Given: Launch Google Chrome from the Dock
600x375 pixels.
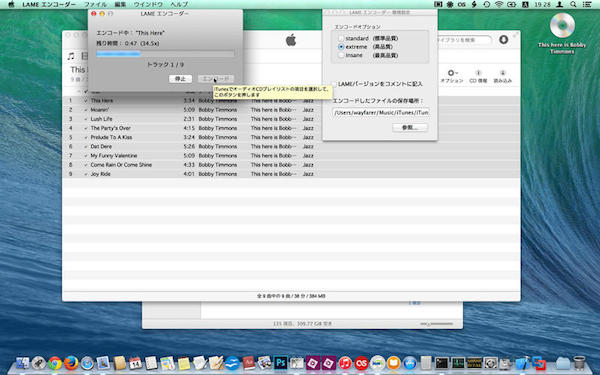Looking at the screenshot, I should [x=55, y=363].
